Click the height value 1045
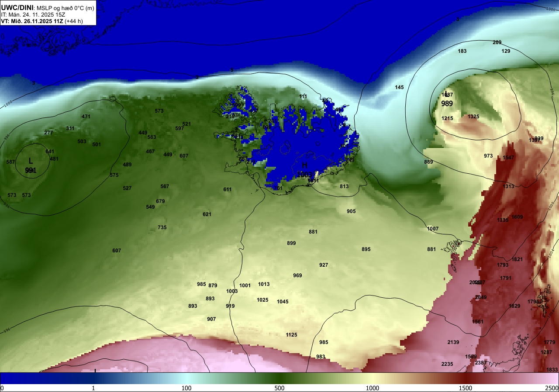559x392 pixels. (x=283, y=302)
